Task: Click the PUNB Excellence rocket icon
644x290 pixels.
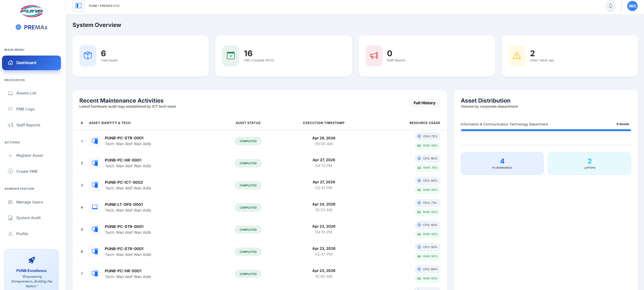Action: click(x=32, y=260)
